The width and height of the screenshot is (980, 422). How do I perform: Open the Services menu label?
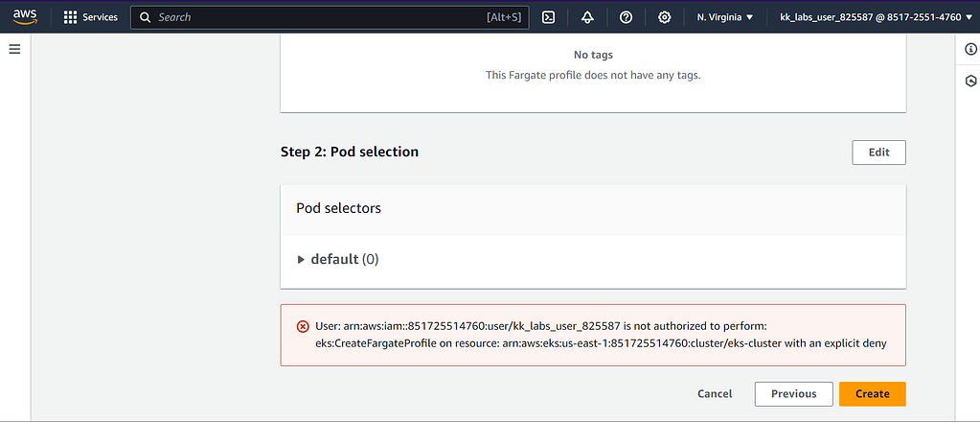100,17
